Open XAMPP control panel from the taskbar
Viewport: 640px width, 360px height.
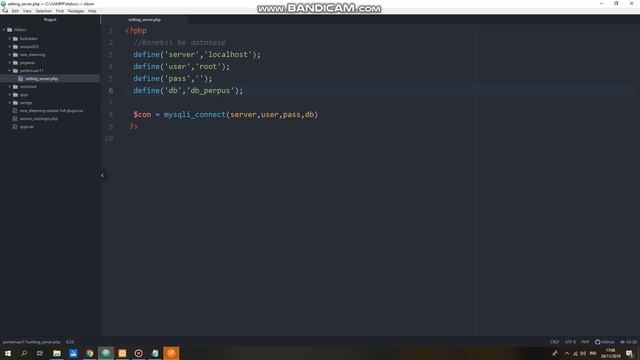point(122,353)
